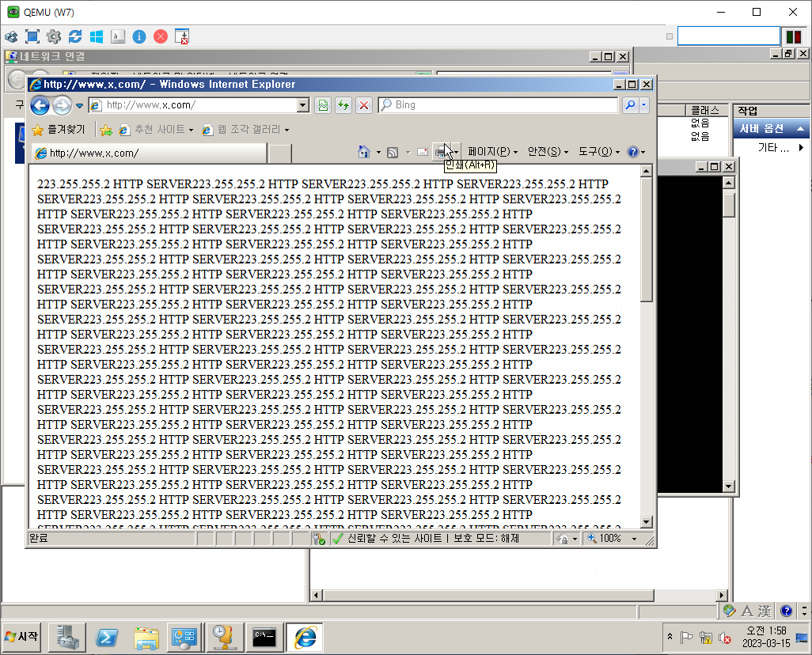Click QEMU cubes icon at toolbar start
The width and height of the screenshot is (812, 655).
click(11, 36)
